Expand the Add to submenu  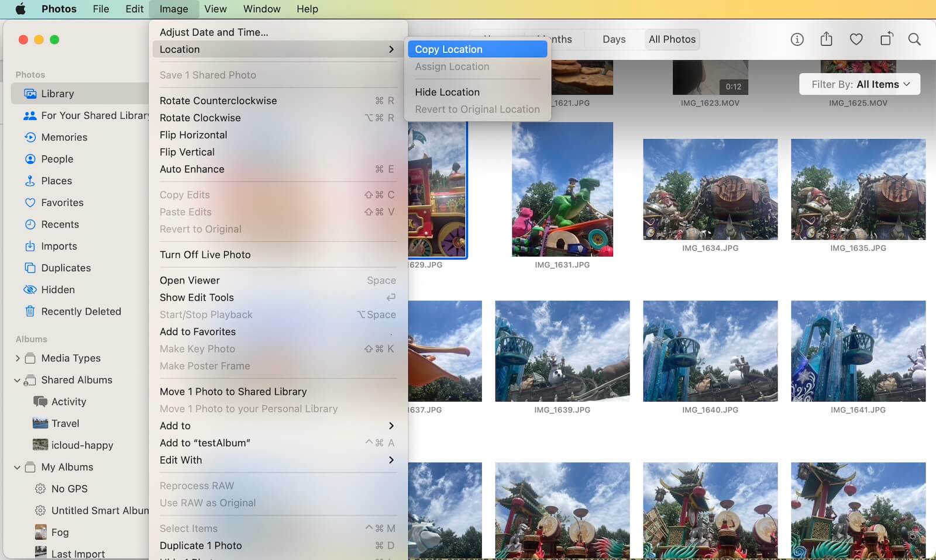(x=278, y=426)
